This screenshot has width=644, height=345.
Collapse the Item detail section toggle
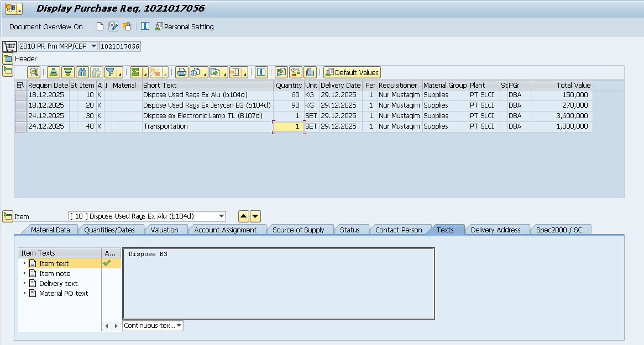pos(8,216)
